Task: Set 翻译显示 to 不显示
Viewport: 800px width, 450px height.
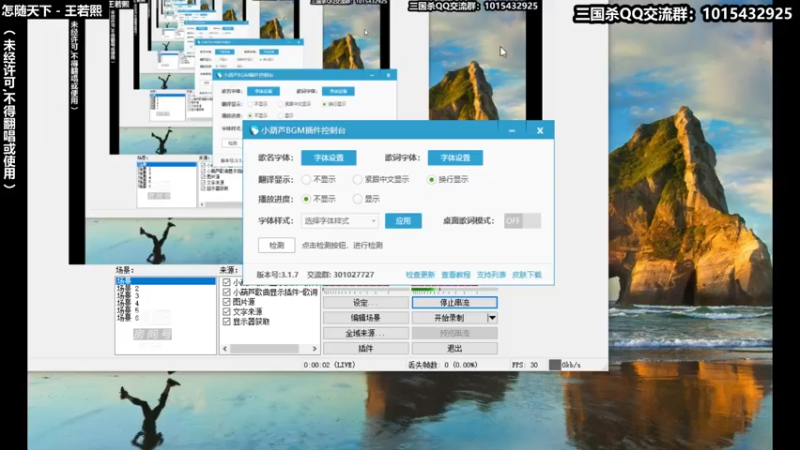Action: [306, 180]
